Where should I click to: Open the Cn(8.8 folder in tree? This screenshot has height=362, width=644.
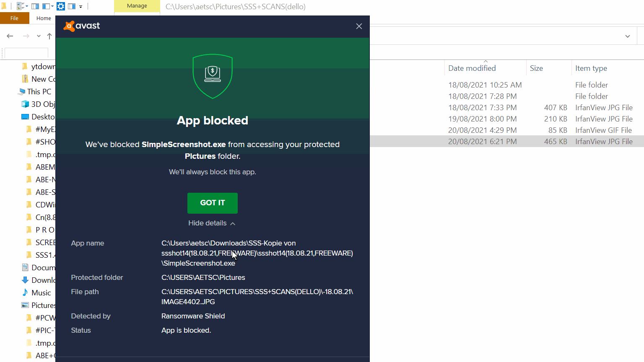(x=40, y=217)
